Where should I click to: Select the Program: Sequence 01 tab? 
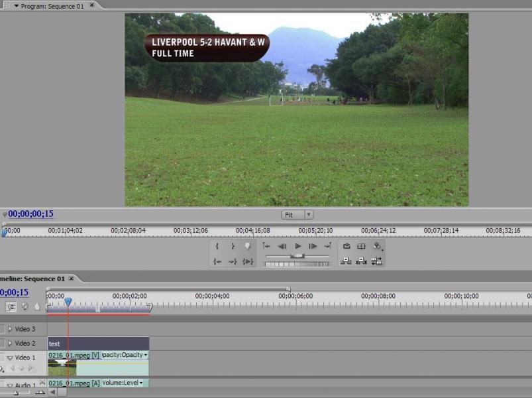(53, 5)
